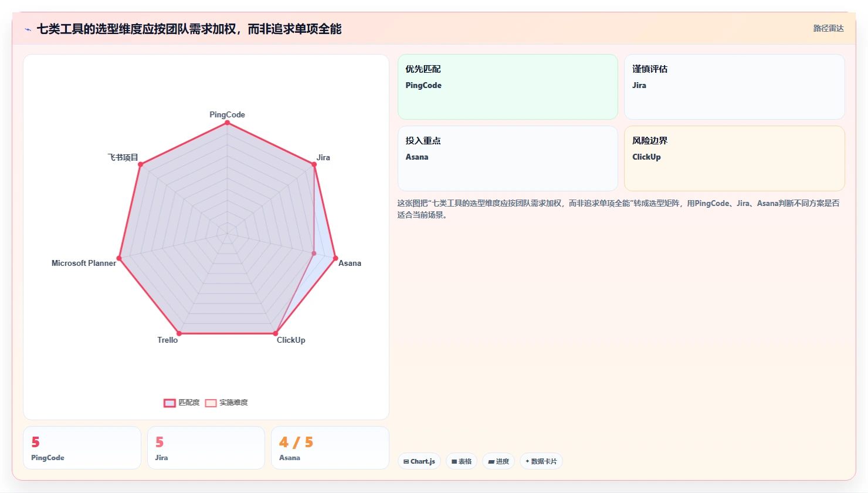Click the PingCode score card showing 5
Viewport: 868px width, 493px height.
82,448
